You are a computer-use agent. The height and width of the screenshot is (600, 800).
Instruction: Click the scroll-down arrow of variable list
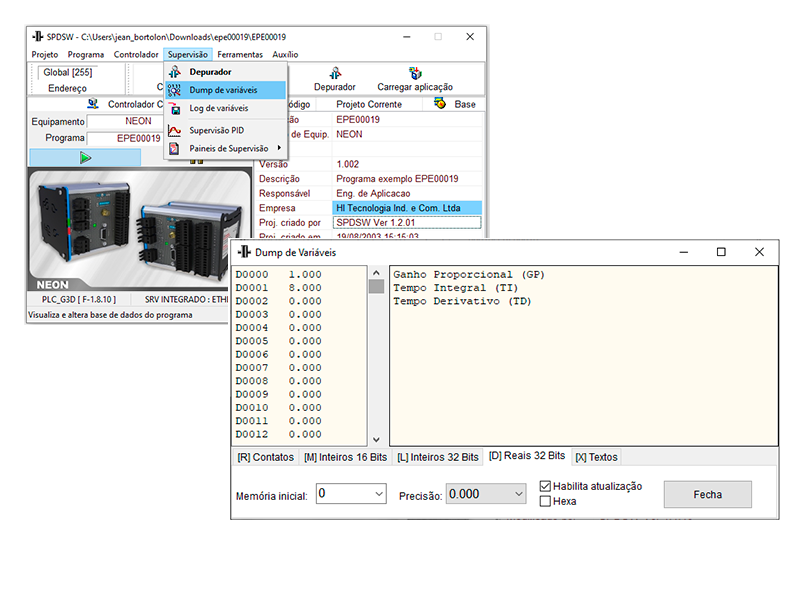377,439
